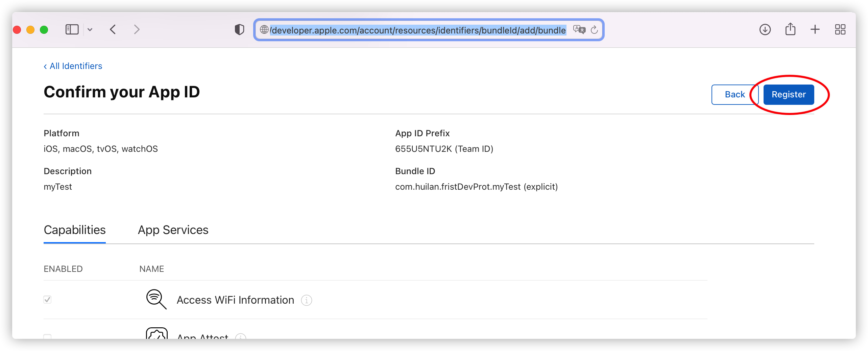Click the Platform value iOS, macOS, tvOS, watchOS
Viewport: 868px width, 351px height.
tap(101, 149)
